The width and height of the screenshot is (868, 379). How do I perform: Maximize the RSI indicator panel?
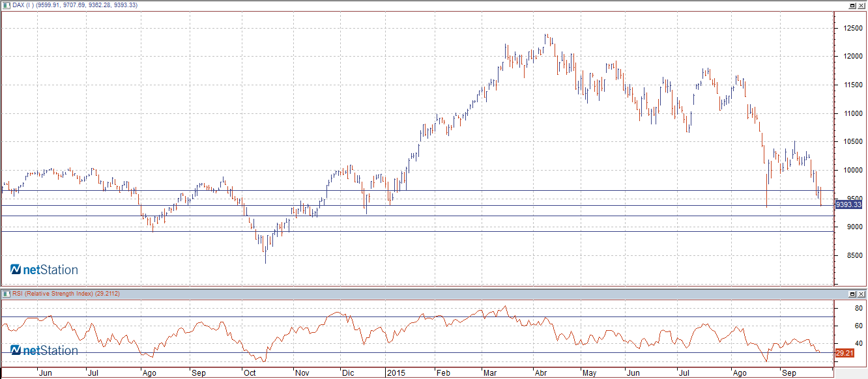point(852,294)
